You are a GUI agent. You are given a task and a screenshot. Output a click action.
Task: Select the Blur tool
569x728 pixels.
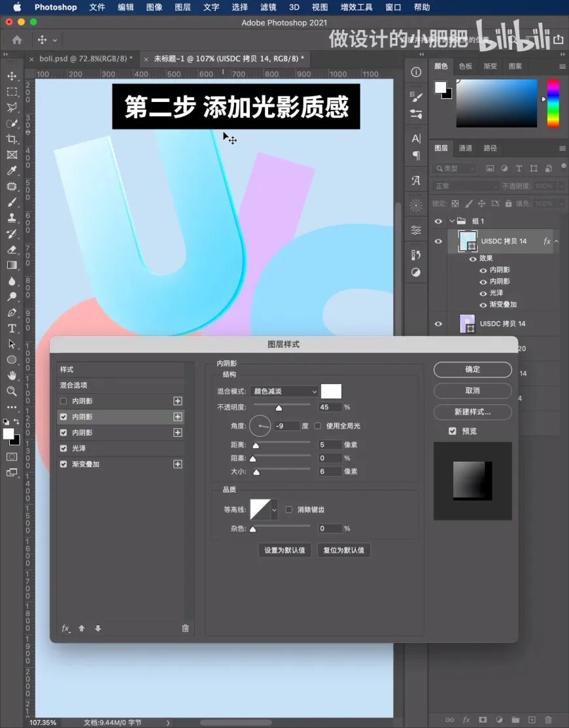12,281
